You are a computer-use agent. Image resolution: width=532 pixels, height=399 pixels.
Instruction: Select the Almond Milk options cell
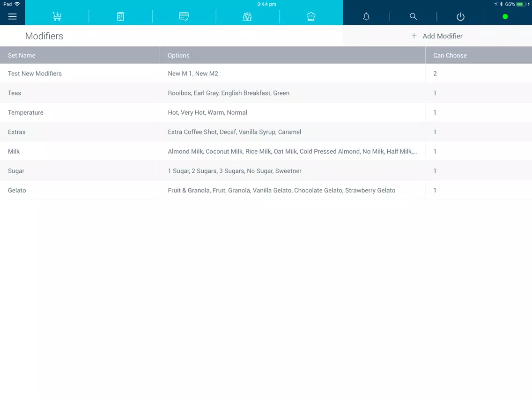click(293, 151)
